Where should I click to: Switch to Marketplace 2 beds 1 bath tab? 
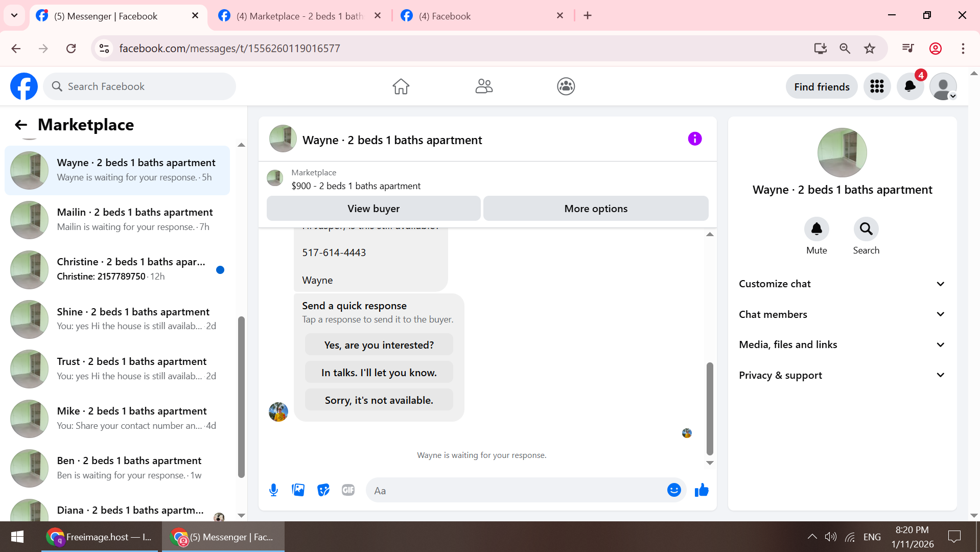(x=300, y=16)
